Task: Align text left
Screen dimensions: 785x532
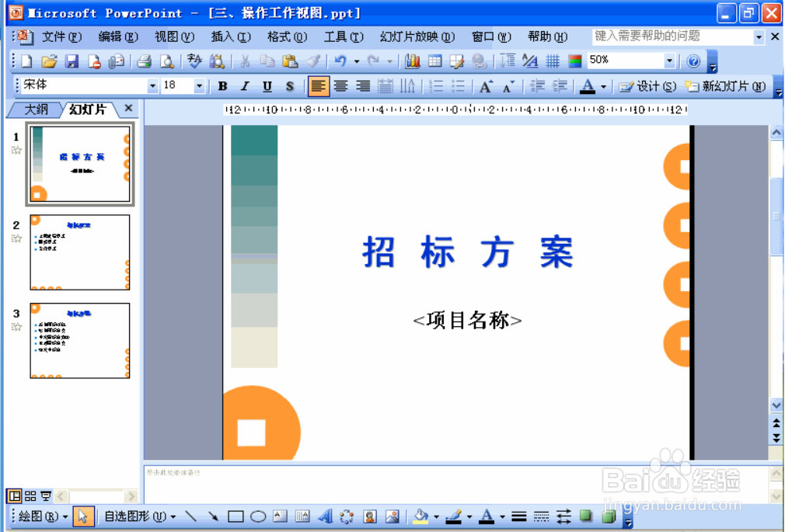Action: click(x=318, y=86)
